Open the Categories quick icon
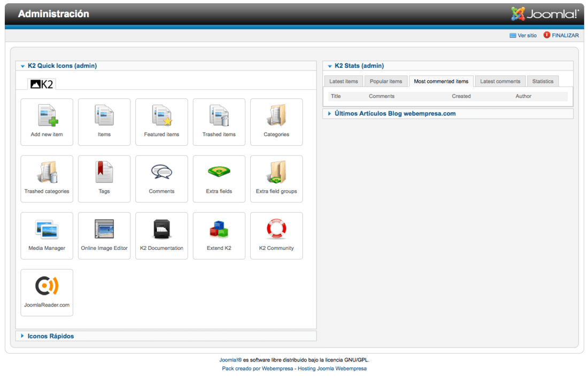 (x=276, y=122)
